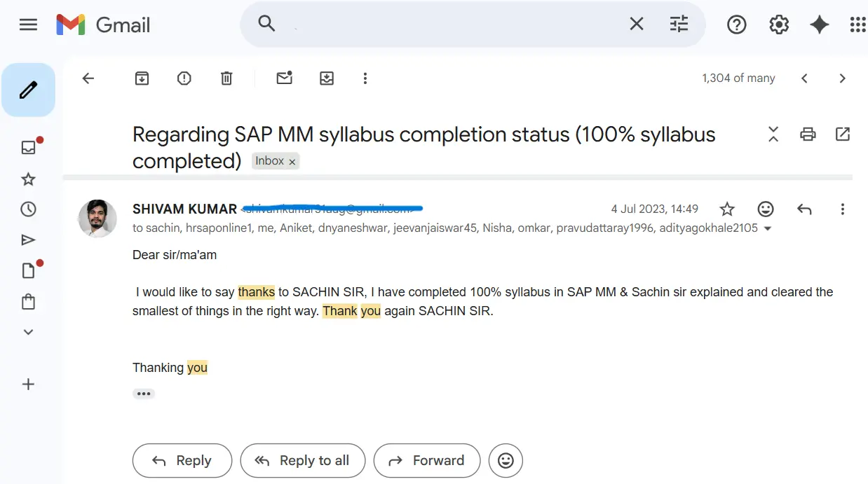
Task: Open Snoozed clock in sidebar
Action: (28, 209)
